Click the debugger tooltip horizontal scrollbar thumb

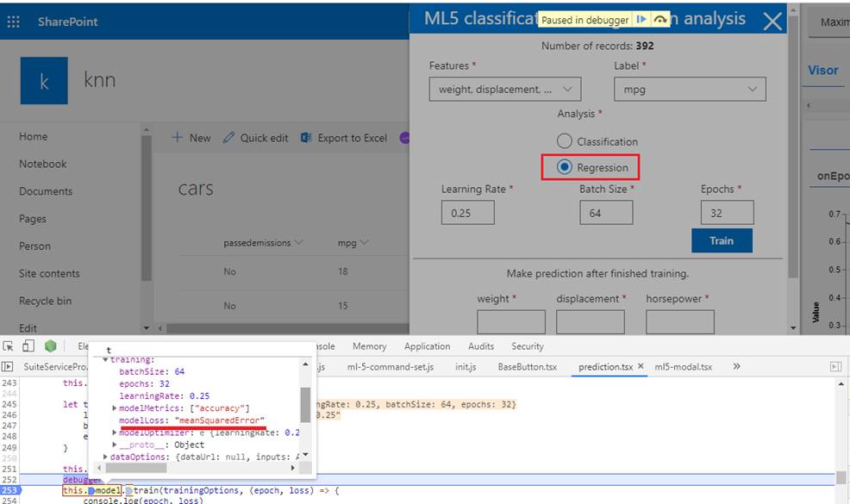pos(135,468)
